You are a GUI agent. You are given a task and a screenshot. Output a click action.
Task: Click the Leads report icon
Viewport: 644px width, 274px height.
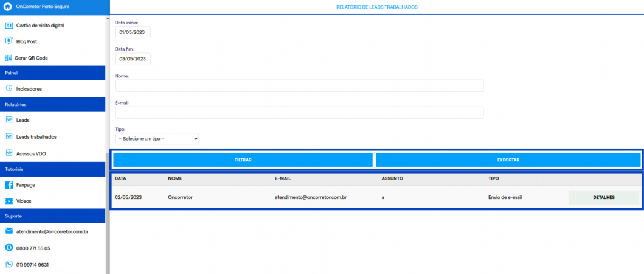[9, 120]
